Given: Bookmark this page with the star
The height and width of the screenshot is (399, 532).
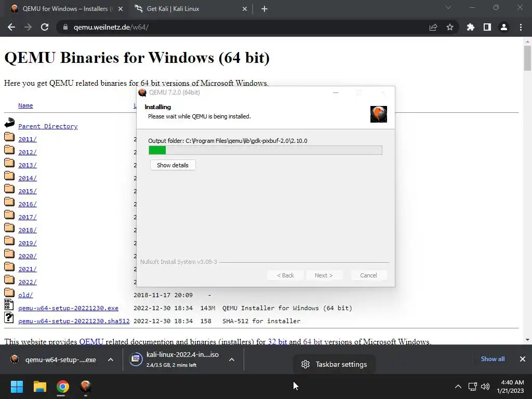Looking at the screenshot, I should pyautogui.click(x=450, y=27).
